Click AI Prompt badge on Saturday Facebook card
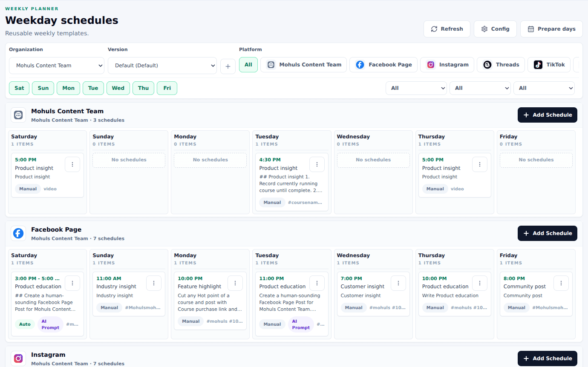 coord(50,324)
